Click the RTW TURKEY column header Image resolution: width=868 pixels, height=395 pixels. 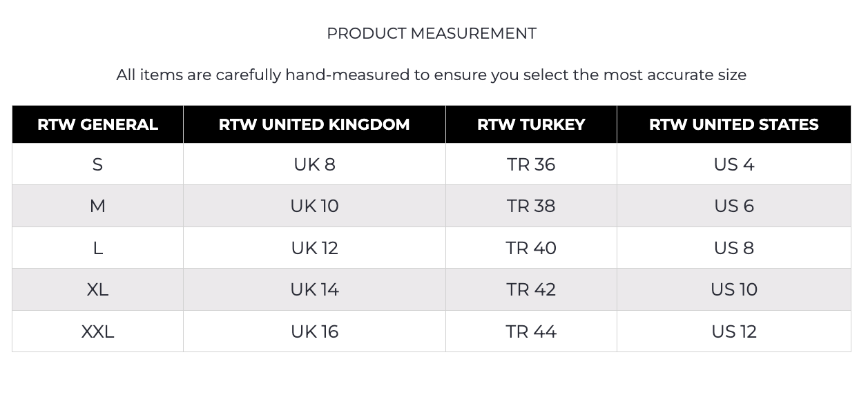point(531,124)
